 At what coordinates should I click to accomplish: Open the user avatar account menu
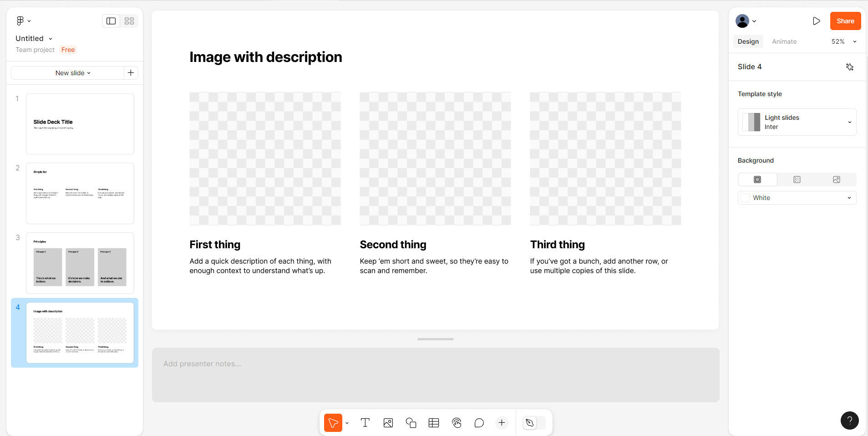click(742, 21)
